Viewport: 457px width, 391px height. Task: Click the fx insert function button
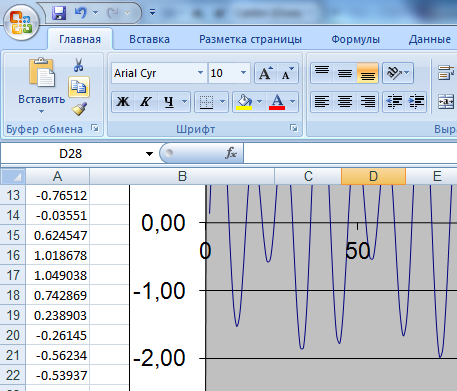tap(231, 153)
